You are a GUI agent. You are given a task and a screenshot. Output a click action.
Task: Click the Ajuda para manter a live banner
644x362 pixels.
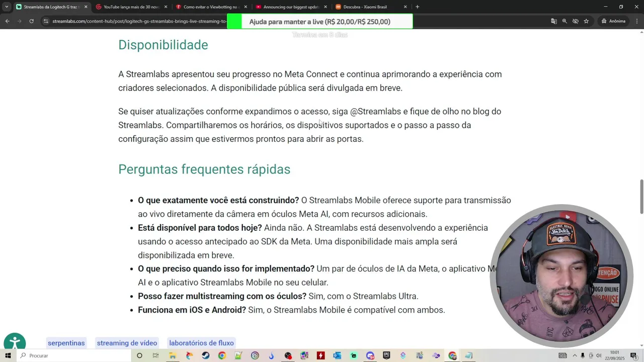pos(320,22)
